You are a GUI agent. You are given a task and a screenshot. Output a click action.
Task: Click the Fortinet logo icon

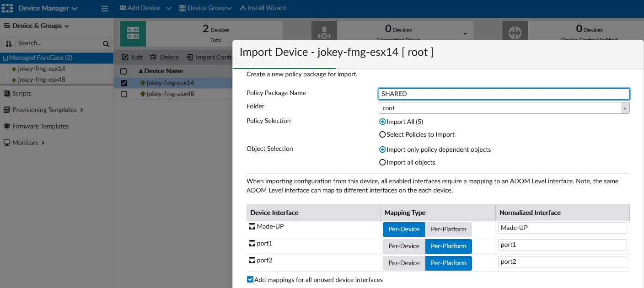pyautogui.click(x=8, y=8)
